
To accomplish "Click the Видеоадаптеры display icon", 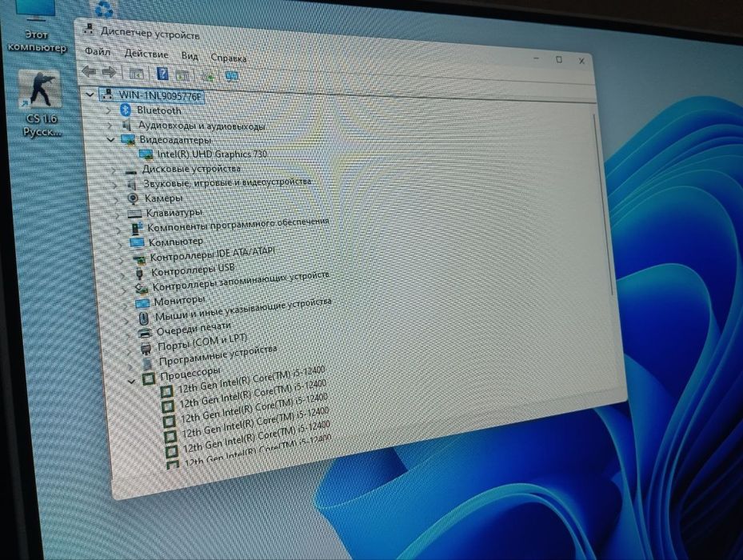I will (127, 140).
